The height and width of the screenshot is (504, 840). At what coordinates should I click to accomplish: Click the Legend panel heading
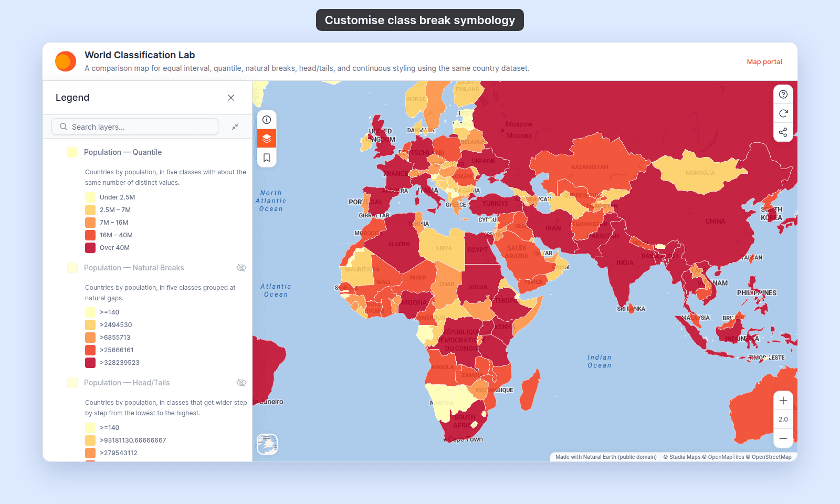(x=72, y=98)
